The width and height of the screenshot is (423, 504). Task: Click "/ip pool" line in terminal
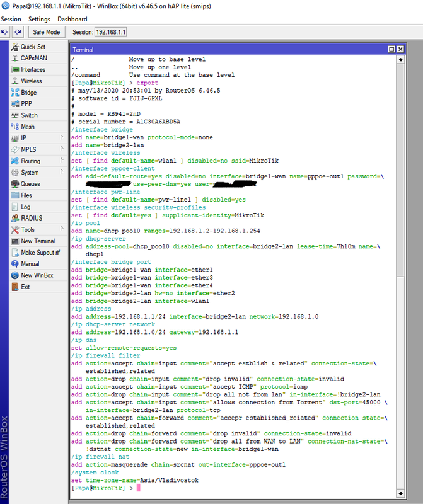click(86, 223)
